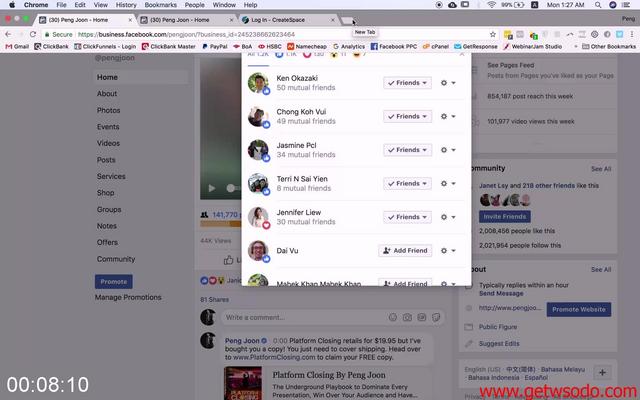Add Dai Vu as a friend

pos(405,251)
